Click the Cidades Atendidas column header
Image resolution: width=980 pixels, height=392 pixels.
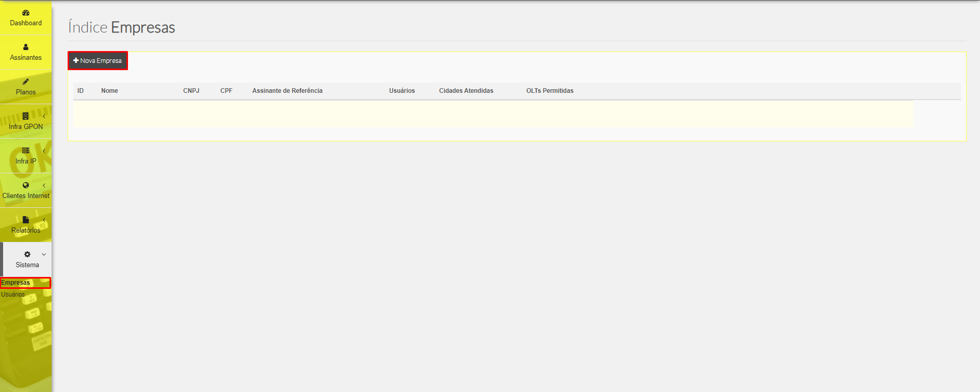466,91
